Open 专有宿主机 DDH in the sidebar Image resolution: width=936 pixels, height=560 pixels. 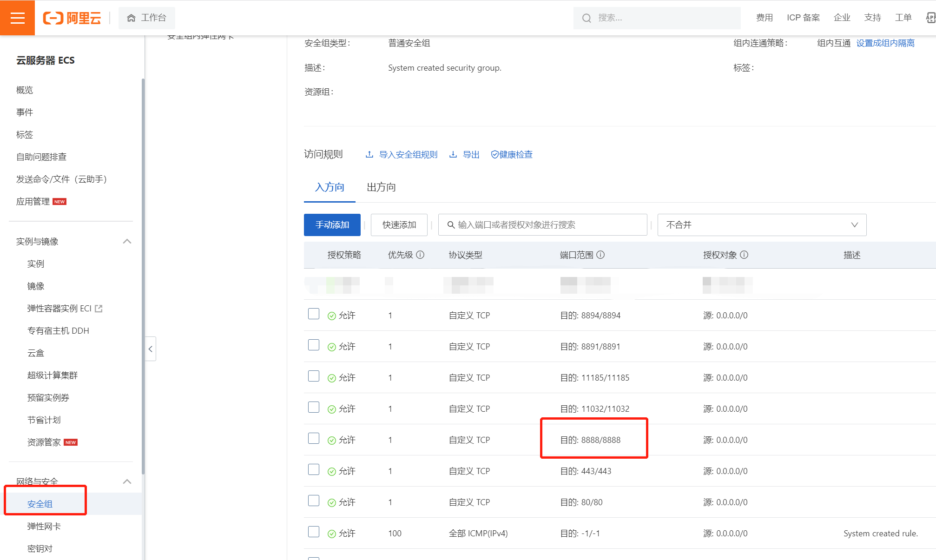58,331
